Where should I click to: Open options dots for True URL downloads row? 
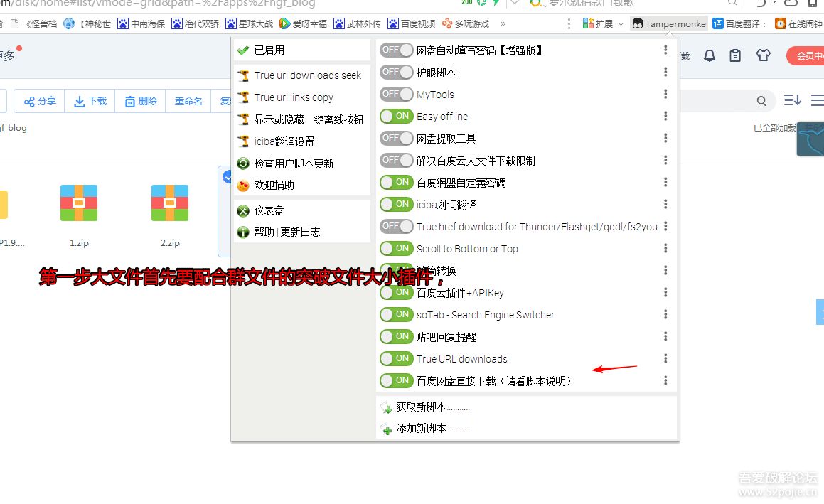coord(665,359)
